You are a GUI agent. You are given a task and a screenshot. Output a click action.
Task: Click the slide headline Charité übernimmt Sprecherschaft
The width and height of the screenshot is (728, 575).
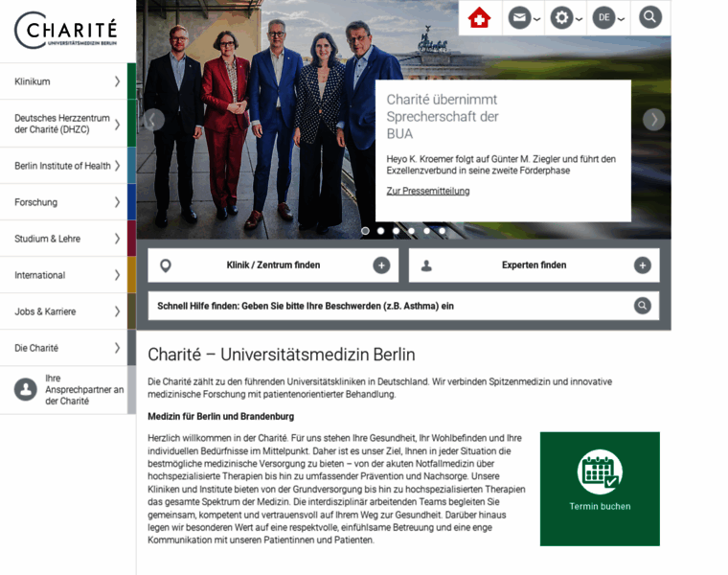[x=442, y=117]
